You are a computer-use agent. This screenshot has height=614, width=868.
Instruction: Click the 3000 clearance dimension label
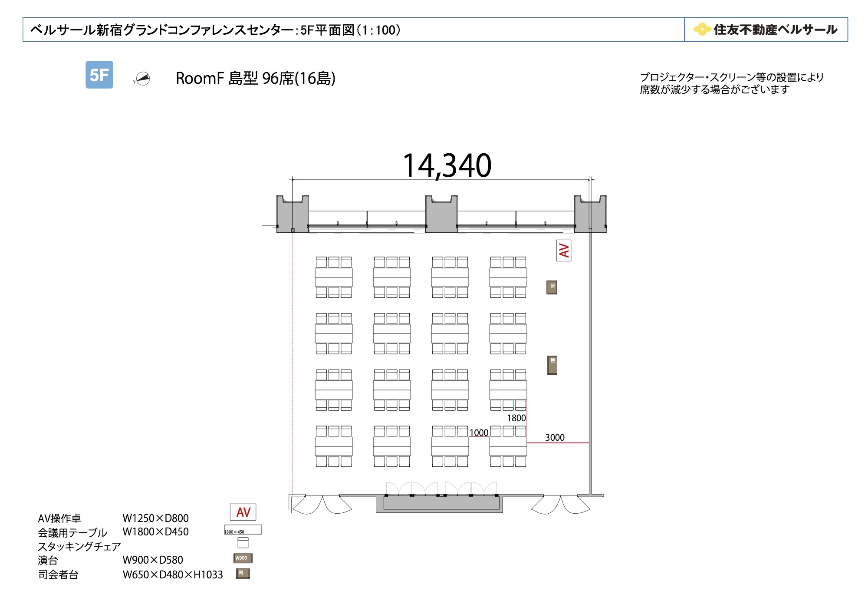(555, 437)
